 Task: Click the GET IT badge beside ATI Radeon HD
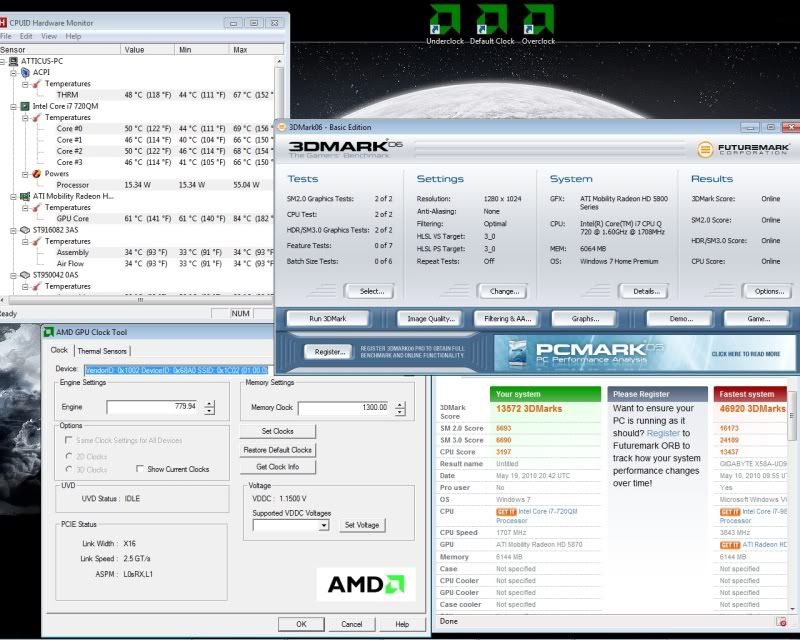[730, 545]
